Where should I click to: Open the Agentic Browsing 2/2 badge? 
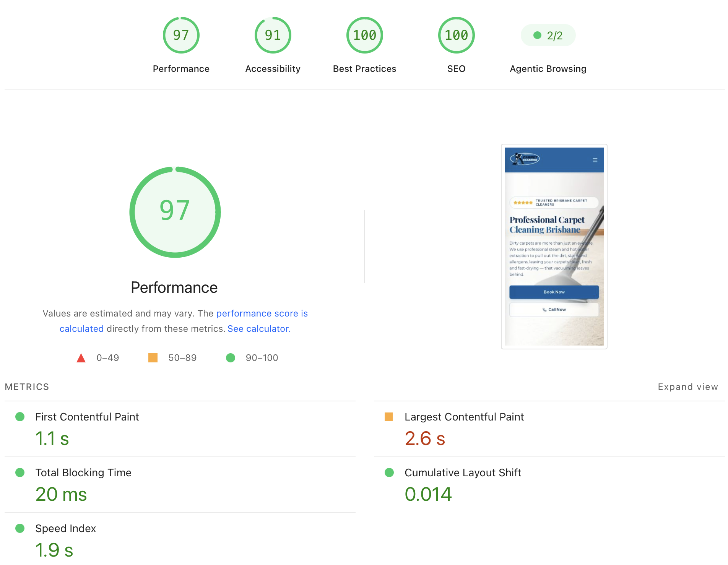pos(548,35)
